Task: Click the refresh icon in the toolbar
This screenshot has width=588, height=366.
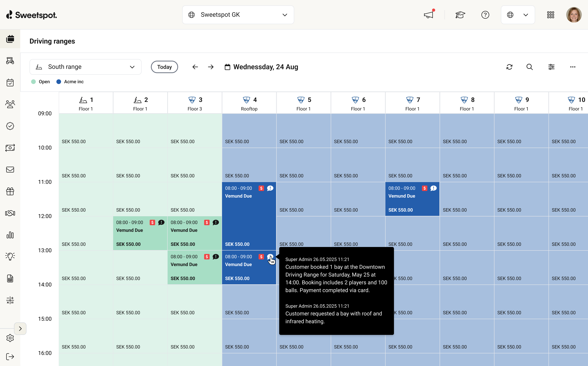Action: 509,67
